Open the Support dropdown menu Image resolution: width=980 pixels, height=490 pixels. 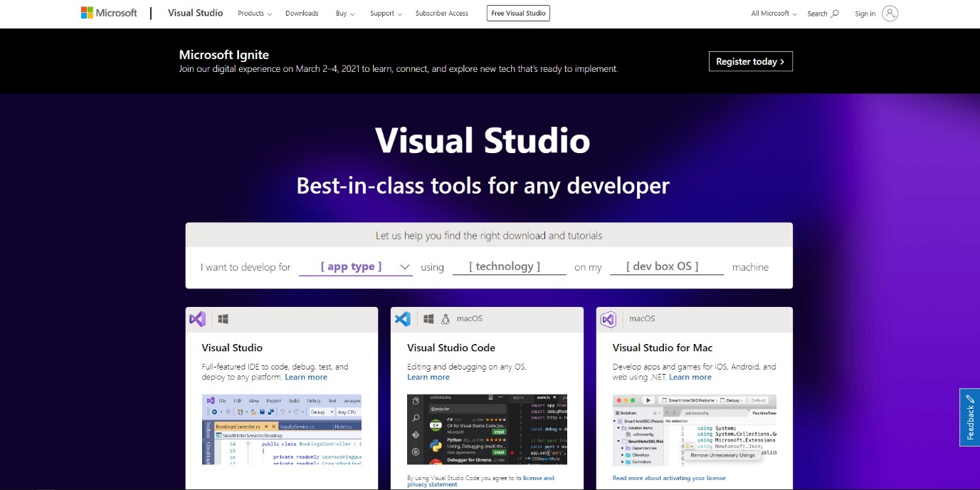pos(386,14)
